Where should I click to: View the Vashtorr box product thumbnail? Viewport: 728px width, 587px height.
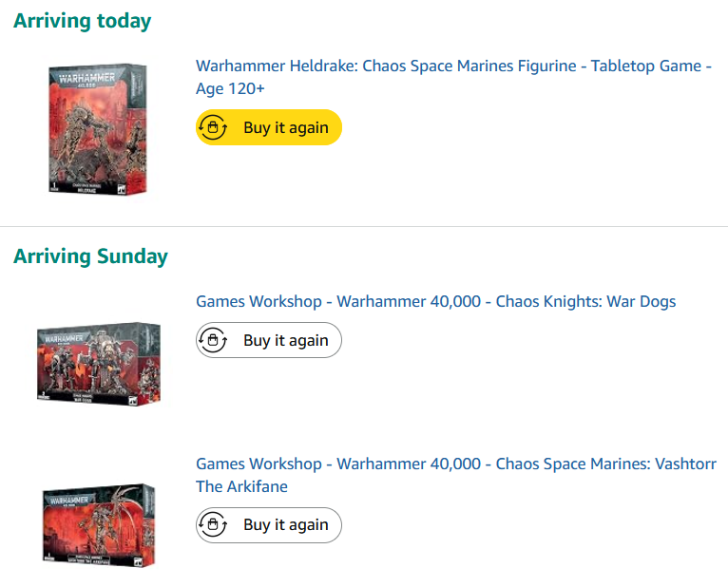(99, 524)
